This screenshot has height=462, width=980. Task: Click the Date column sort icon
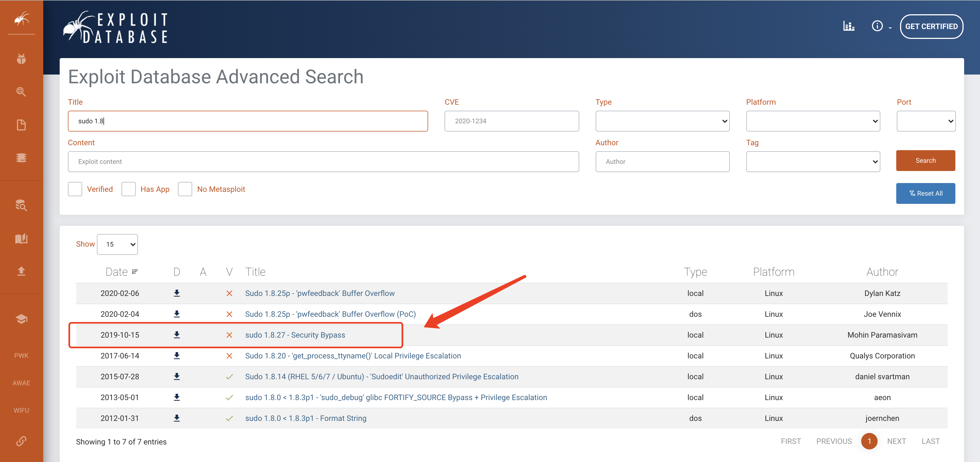tap(135, 272)
